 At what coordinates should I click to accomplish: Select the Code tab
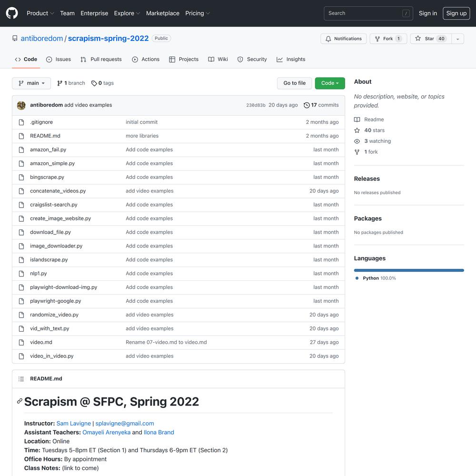click(x=26, y=59)
